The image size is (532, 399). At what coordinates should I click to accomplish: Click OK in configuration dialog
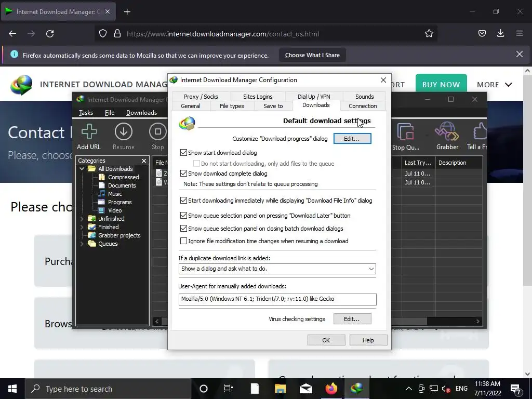(x=326, y=340)
